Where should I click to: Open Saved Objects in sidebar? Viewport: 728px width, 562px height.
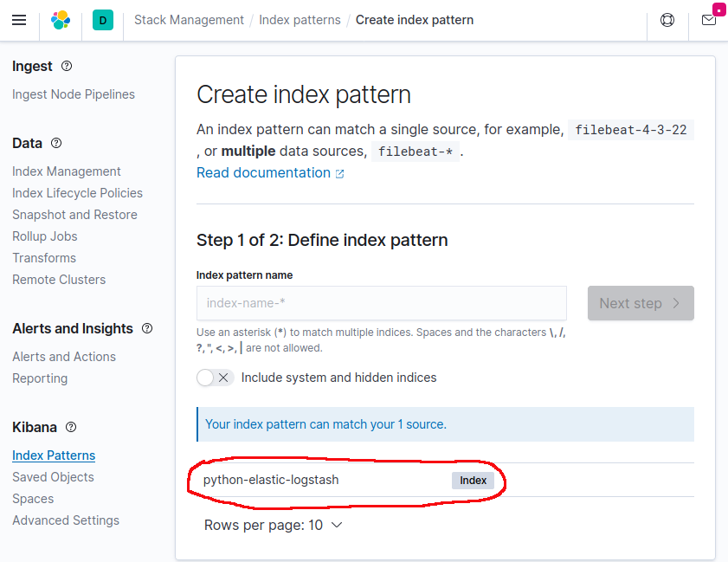click(53, 477)
